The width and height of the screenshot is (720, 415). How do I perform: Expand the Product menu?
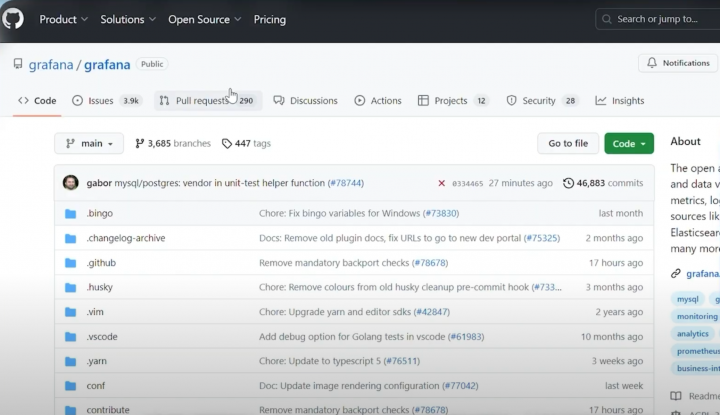tap(63, 19)
